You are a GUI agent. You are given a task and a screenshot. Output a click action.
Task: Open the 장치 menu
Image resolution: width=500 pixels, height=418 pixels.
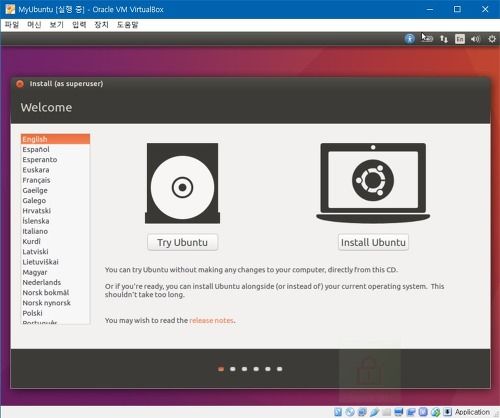point(101,25)
